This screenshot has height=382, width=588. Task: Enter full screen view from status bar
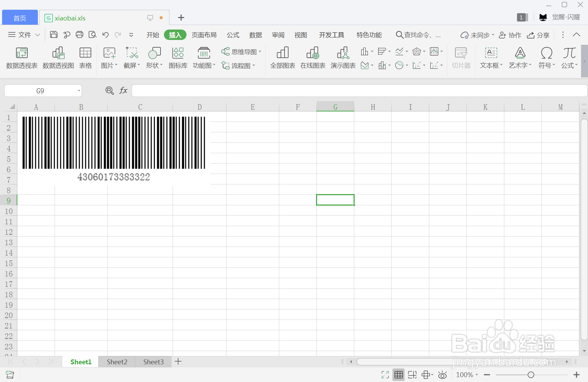[385, 375]
